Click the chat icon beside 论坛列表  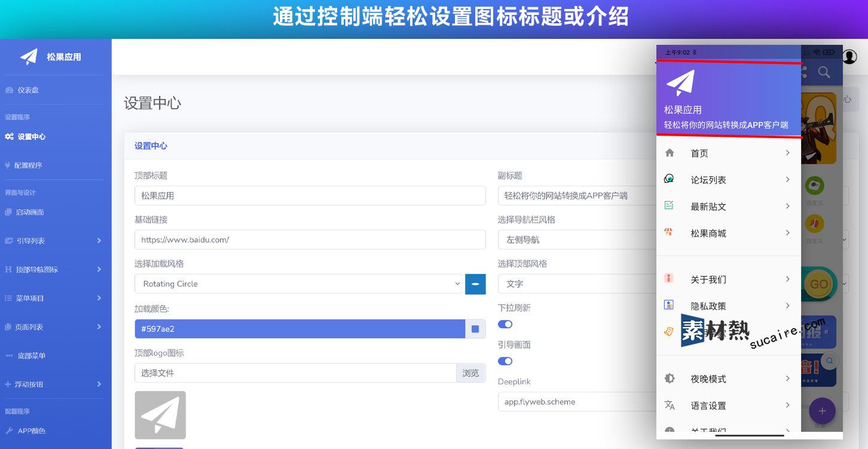coord(670,179)
